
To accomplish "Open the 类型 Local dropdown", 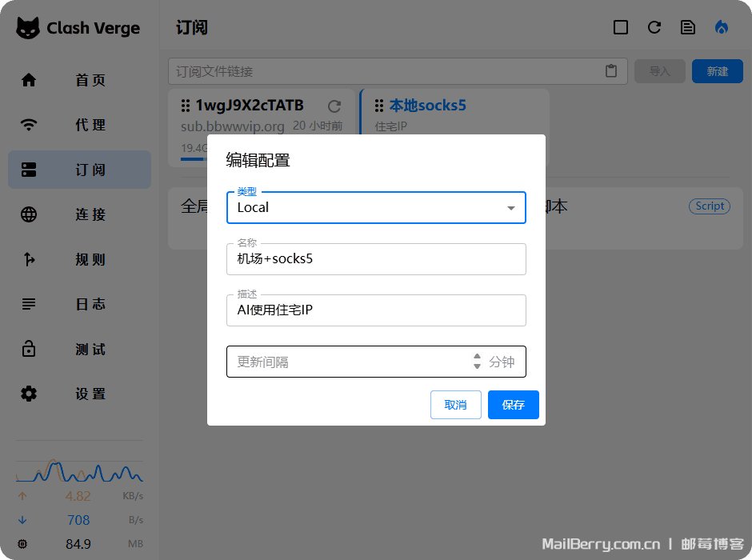I will (x=368, y=207).
